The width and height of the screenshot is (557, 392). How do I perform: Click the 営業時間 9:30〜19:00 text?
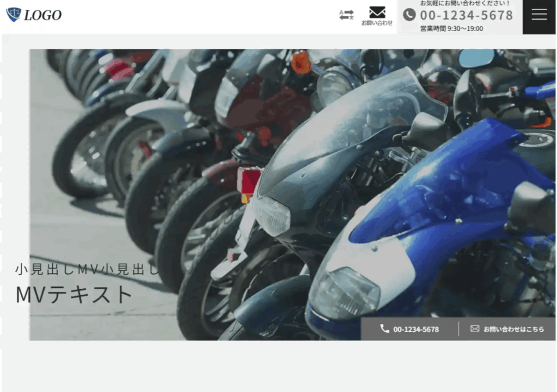[451, 28]
